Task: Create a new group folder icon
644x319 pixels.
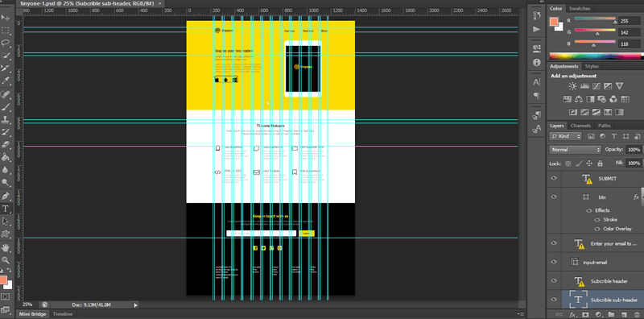Action: point(611,315)
